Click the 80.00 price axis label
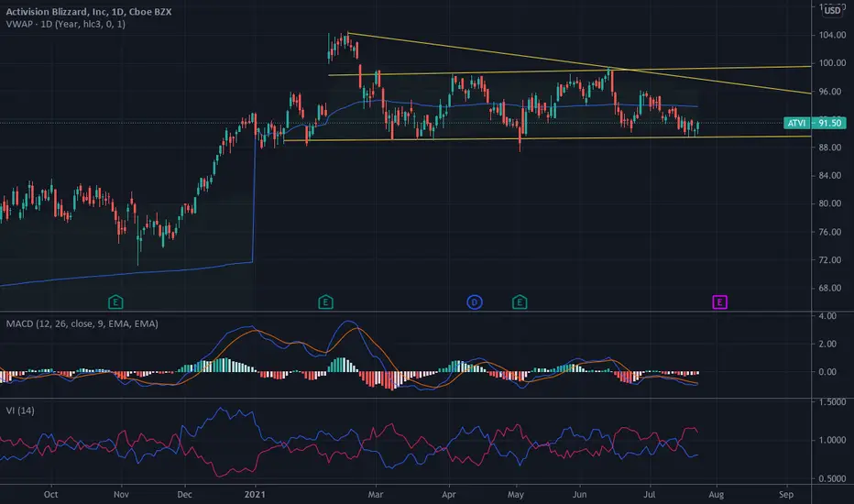854x504 pixels. pyautogui.click(x=832, y=203)
